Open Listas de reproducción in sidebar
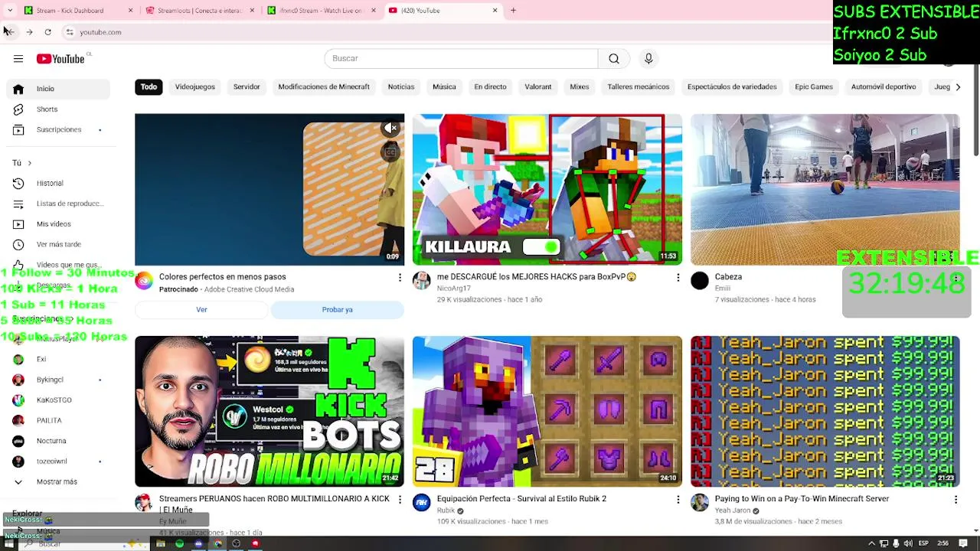Screen dimensions: 980x551 58,204
